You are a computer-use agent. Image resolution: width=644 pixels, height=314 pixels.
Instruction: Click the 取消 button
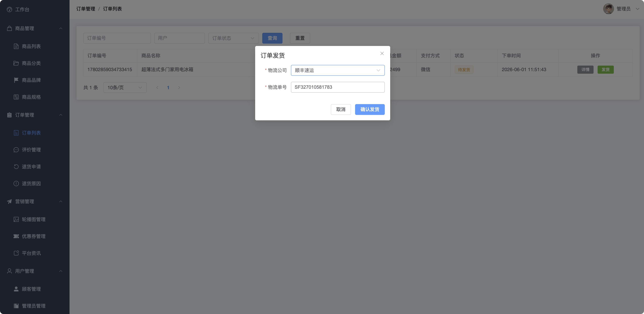(341, 109)
